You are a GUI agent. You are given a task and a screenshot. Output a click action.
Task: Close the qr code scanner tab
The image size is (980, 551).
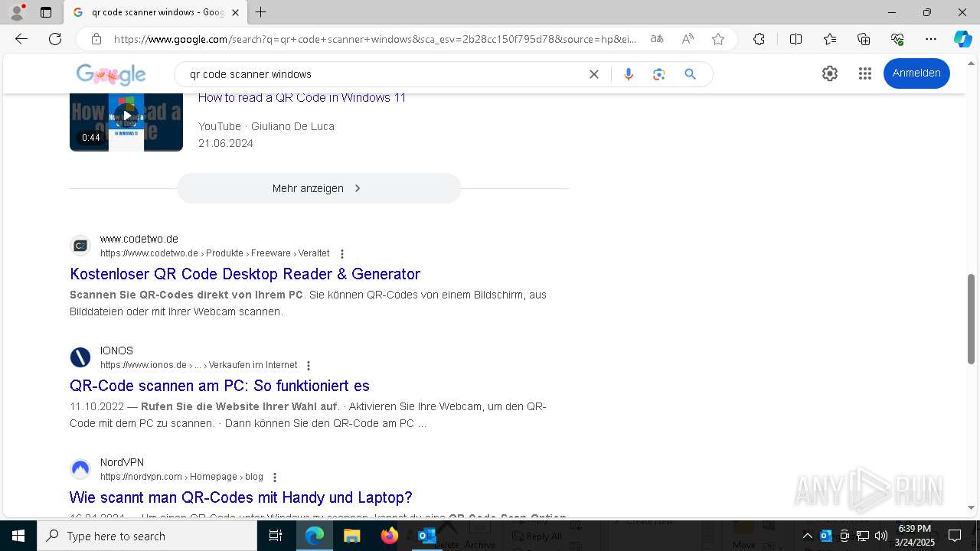coord(236,12)
